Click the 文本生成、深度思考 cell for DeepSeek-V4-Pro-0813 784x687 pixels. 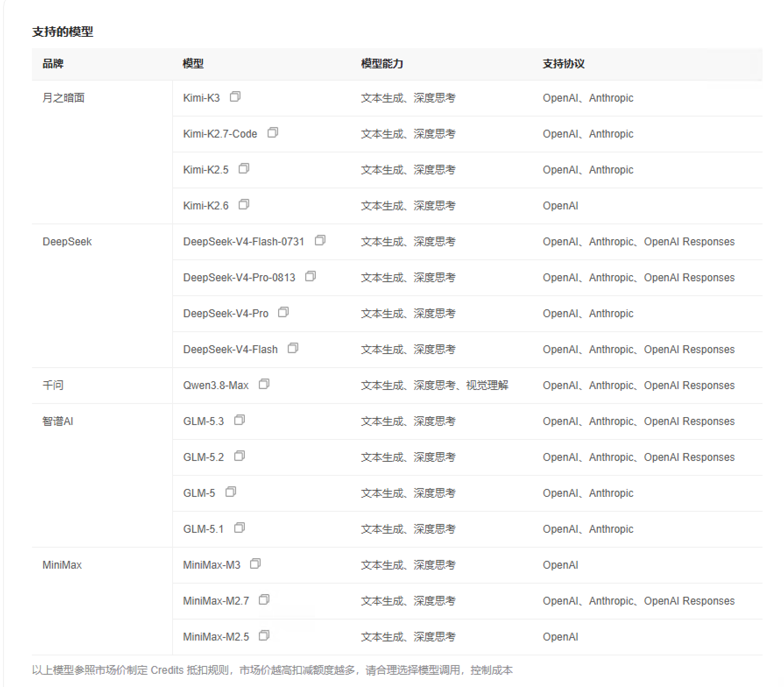click(x=408, y=278)
